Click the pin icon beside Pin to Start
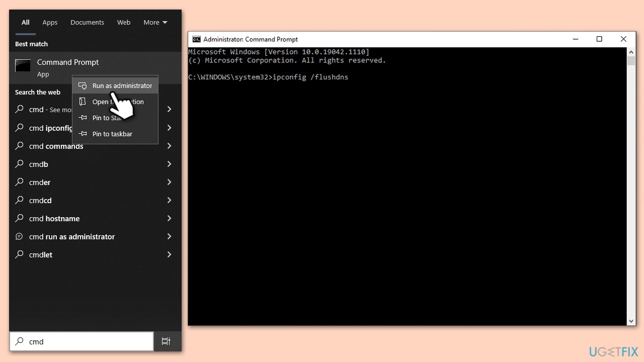The image size is (644, 362). (x=83, y=118)
